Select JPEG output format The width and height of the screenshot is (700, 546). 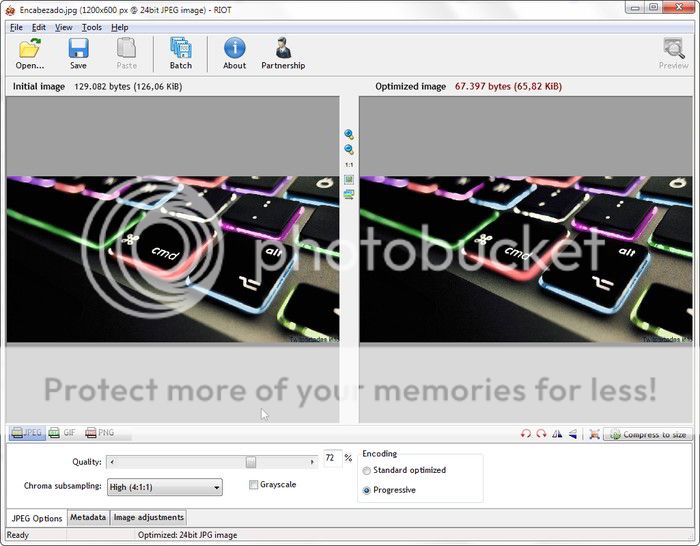[x=27, y=433]
